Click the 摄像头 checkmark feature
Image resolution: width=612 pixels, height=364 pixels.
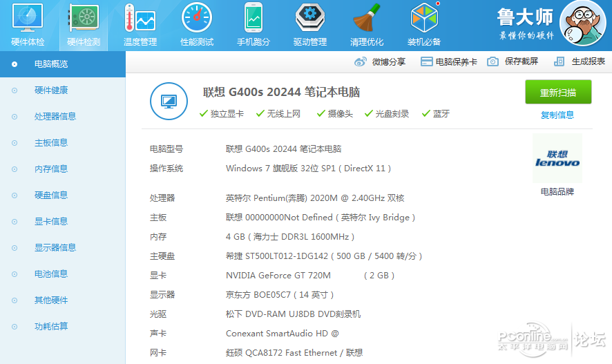coord(335,113)
